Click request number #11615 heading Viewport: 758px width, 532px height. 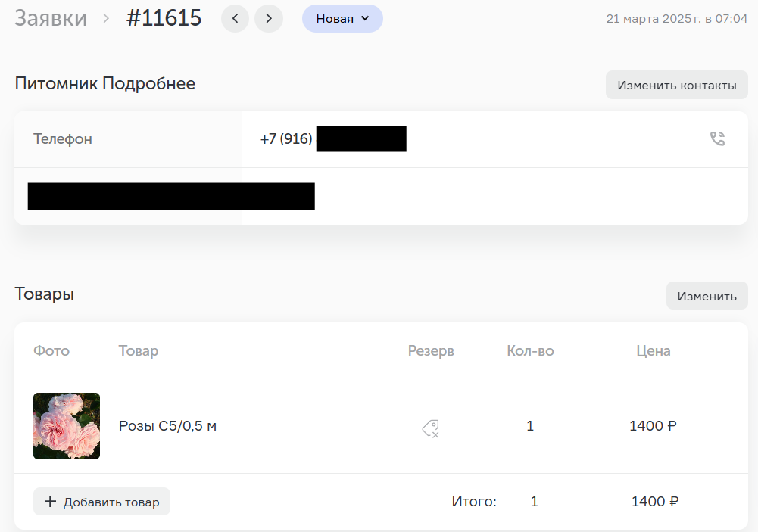(x=164, y=18)
